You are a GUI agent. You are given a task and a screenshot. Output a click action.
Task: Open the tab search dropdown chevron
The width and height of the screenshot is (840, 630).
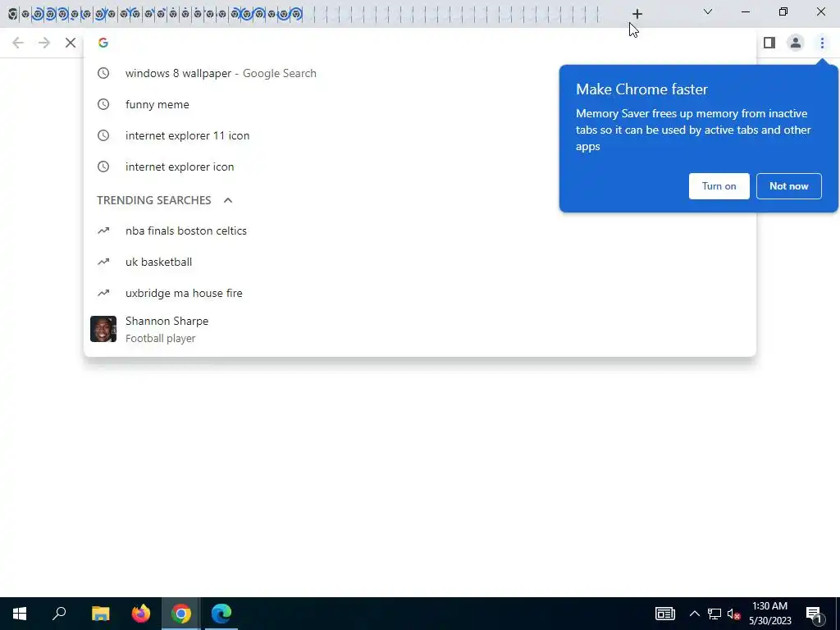708,11
